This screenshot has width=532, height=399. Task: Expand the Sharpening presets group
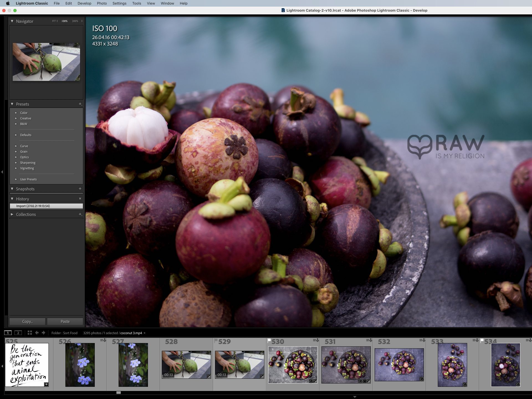(x=28, y=163)
